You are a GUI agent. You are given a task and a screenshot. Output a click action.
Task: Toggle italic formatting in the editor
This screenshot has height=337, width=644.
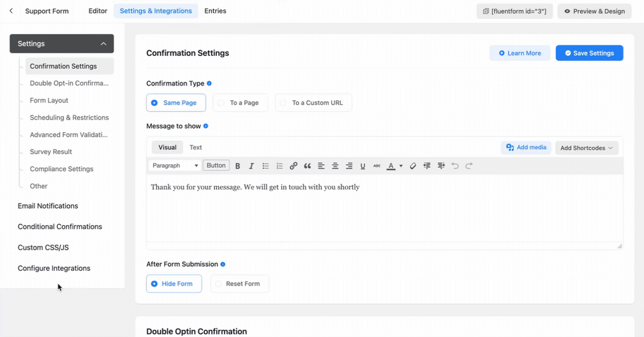pyautogui.click(x=252, y=166)
